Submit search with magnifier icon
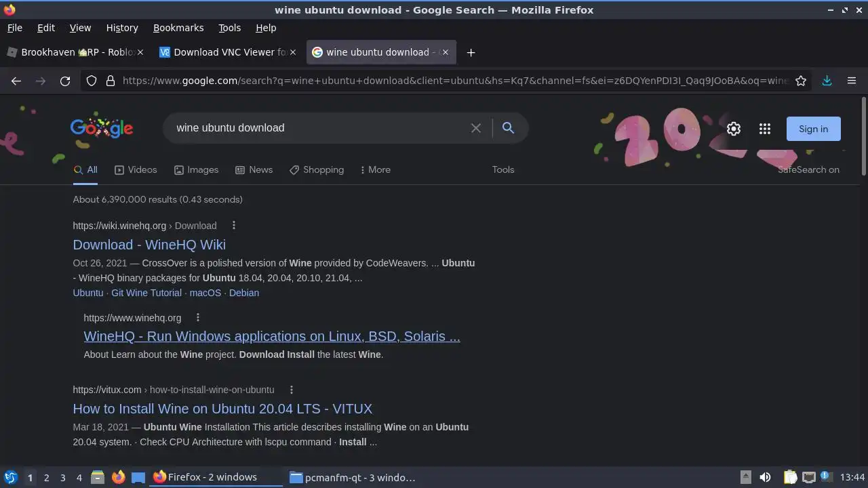This screenshot has width=868, height=488. (508, 128)
